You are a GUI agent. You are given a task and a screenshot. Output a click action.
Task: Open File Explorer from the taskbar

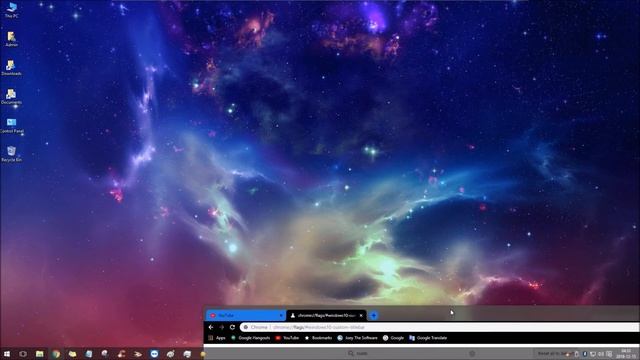pyautogui.click(x=40, y=354)
